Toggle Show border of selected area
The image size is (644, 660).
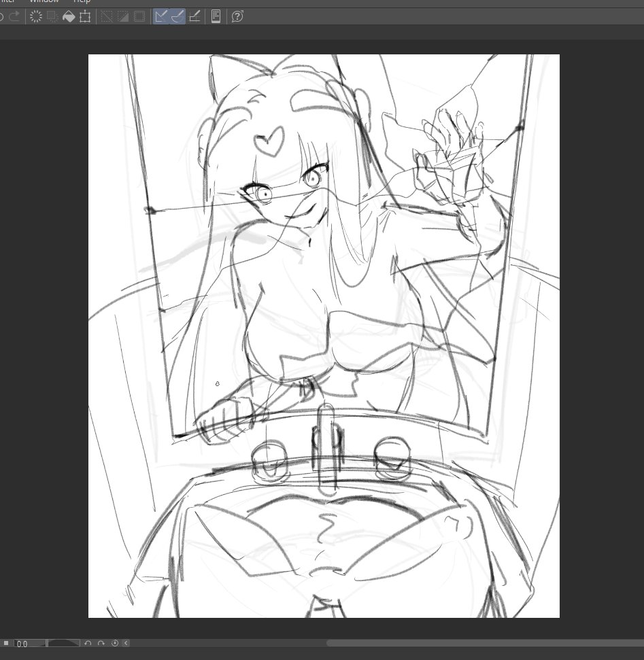[139, 16]
